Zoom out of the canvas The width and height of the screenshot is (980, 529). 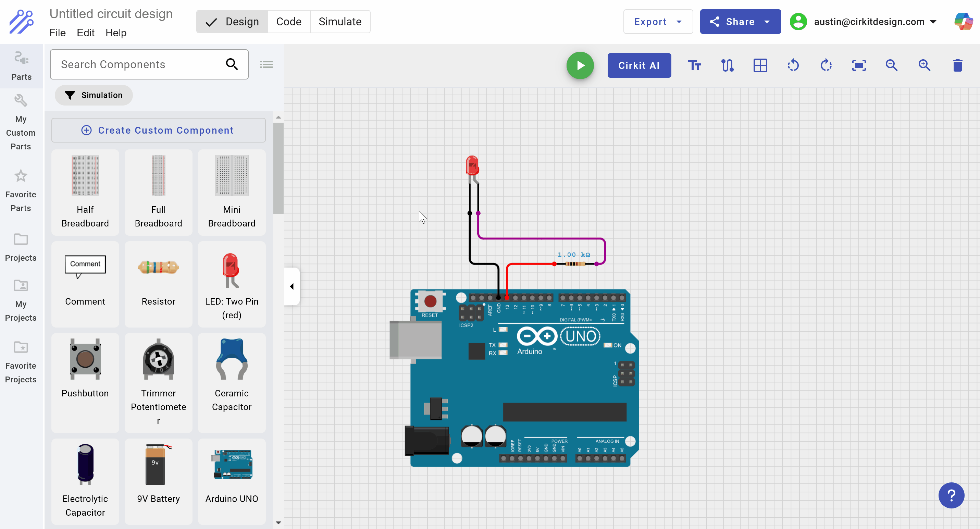pos(892,65)
